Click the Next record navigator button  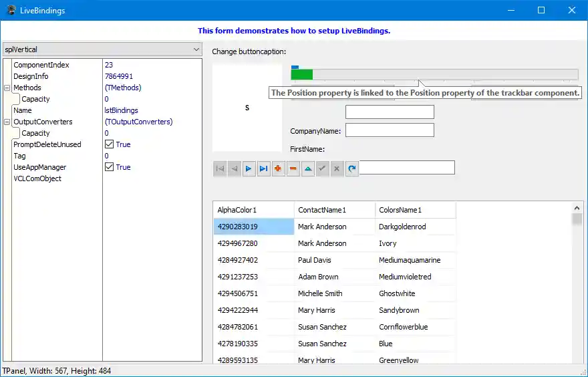tap(249, 169)
